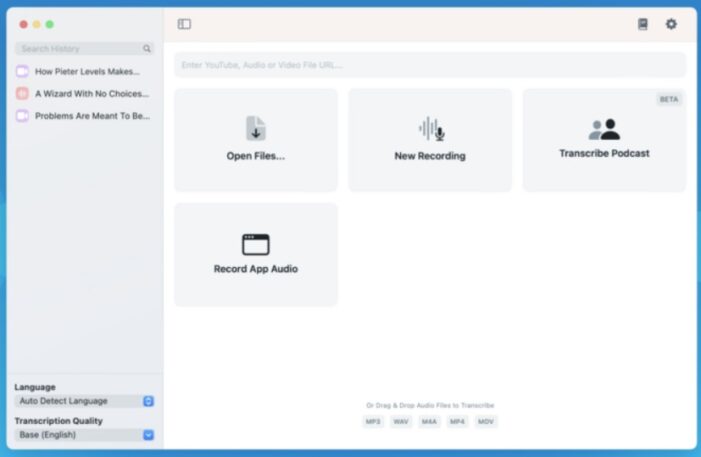Open the Language dropdown (Auto Detect Language)
This screenshot has width=701, height=457.
pos(84,401)
